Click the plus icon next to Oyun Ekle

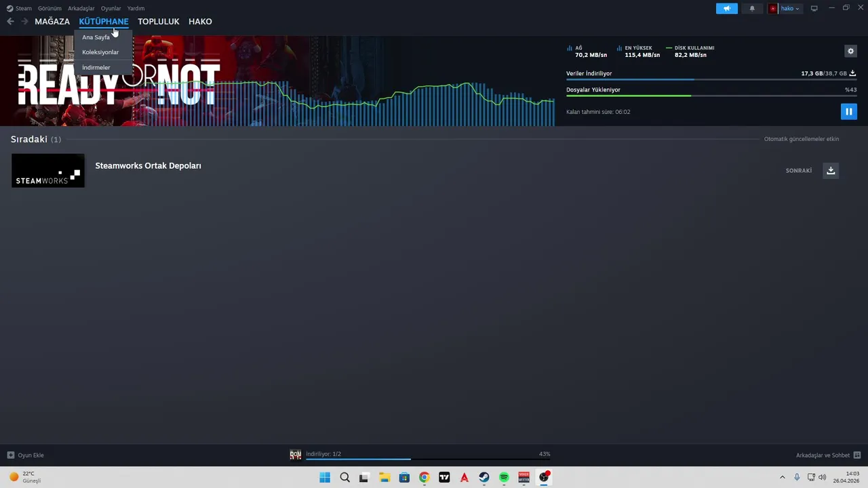[x=10, y=455]
